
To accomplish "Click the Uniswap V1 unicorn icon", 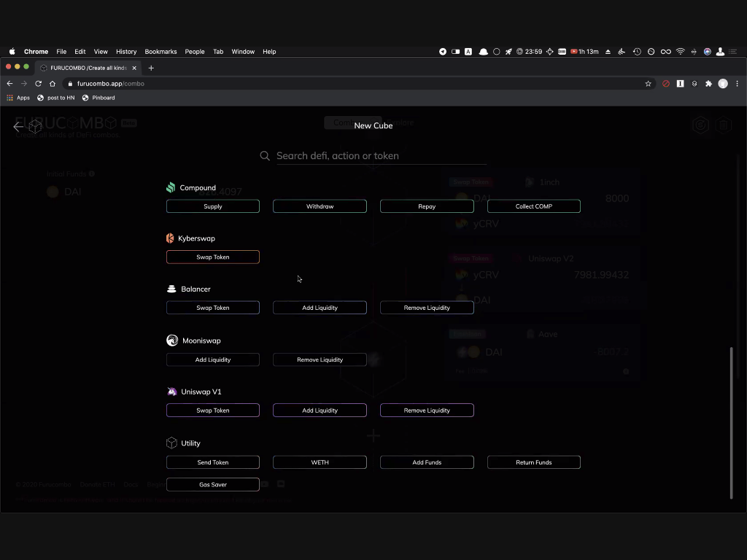I will click(171, 392).
